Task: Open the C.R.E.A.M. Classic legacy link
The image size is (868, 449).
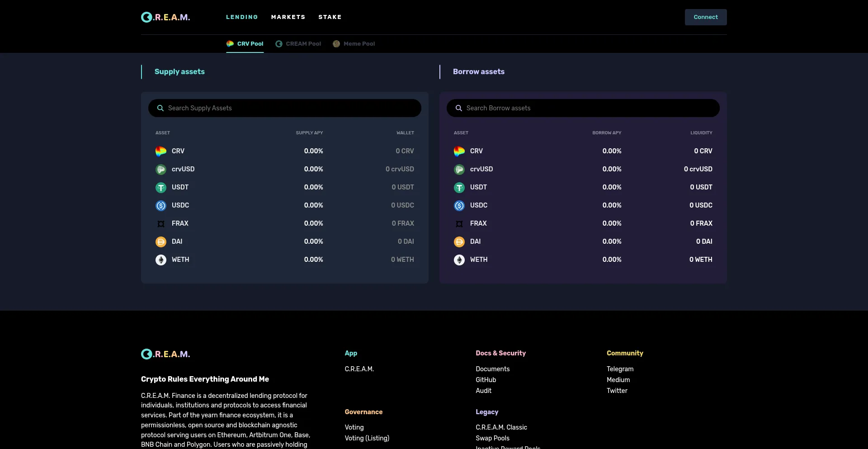Action: [501, 427]
